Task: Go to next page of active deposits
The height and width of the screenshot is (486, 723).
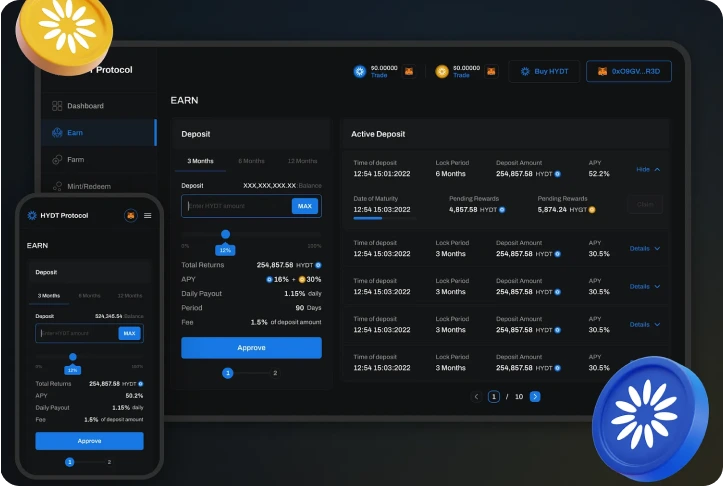Action: click(535, 397)
